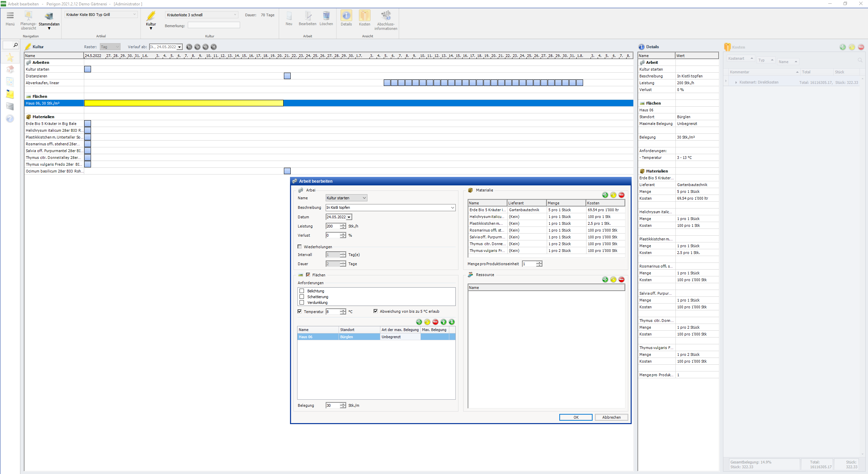Screen dimensions: 868x474
Task: Click the Abbrechen button
Action: point(611,417)
